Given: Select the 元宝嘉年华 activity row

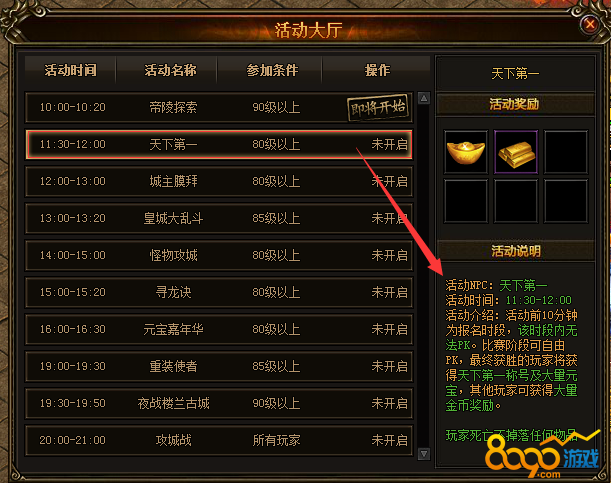Looking at the screenshot, I should (219, 329).
